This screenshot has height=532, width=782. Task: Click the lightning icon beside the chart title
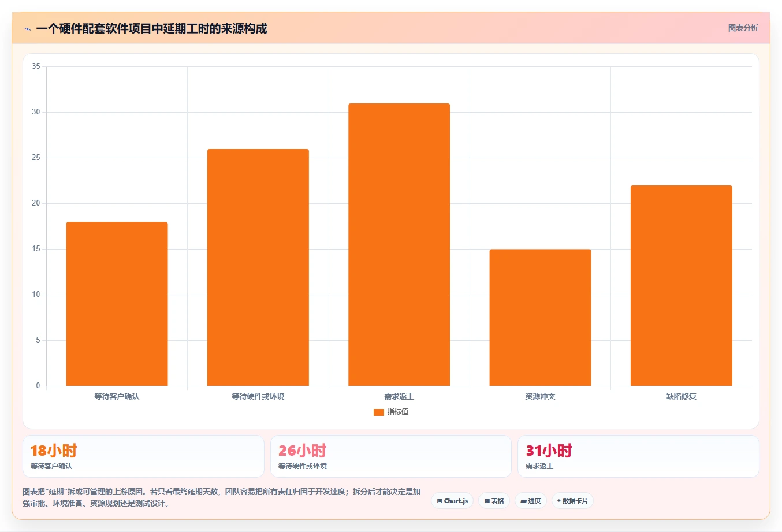pyautogui.click(x=27, y=29)
